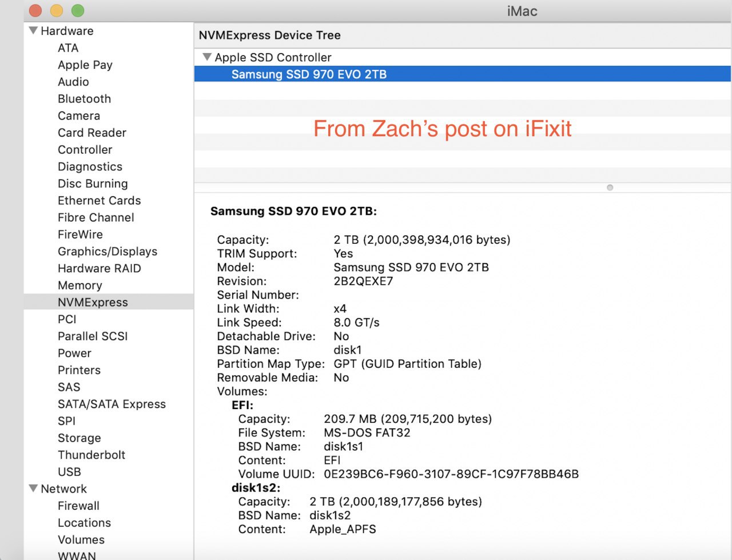The image size is (732, 560).
Task: Open Fibre Channel entry
Action: click(96, 217)
